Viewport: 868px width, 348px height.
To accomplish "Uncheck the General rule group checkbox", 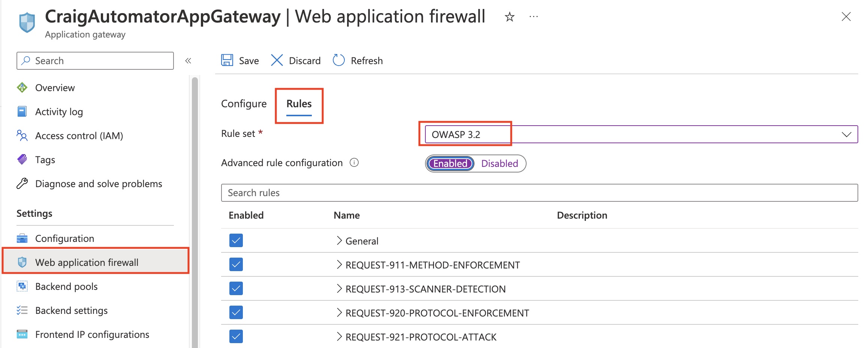I will (236, 241).
